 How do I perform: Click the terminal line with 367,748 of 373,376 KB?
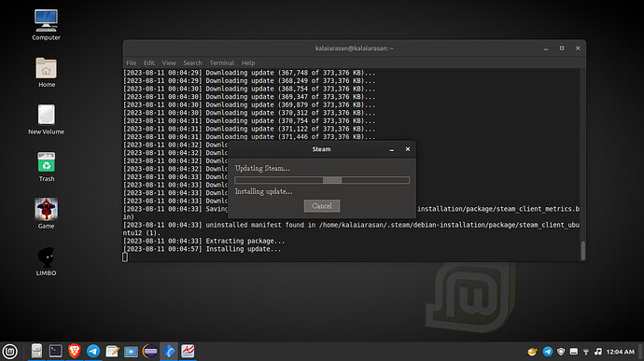tap(249, 73)
